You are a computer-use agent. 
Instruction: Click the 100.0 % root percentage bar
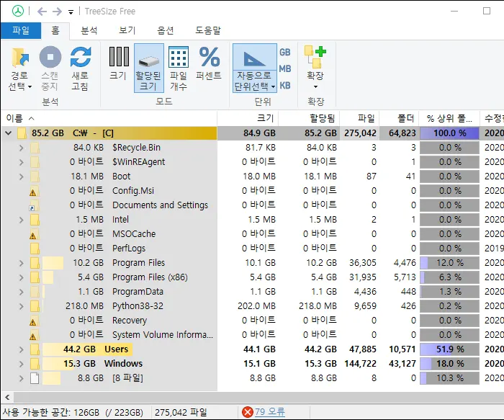449,133
